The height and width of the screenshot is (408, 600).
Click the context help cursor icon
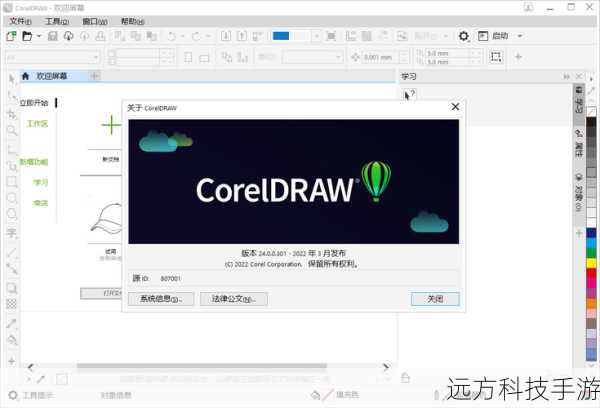pos(409,95)
